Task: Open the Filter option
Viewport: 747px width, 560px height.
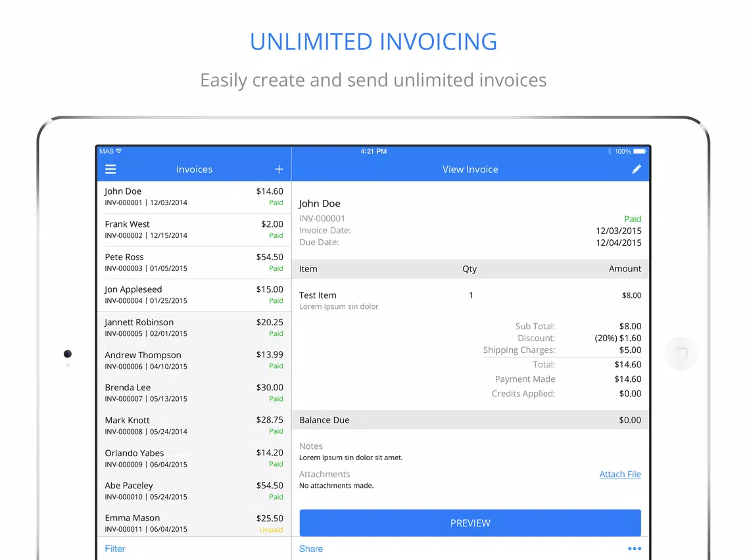Action: click(115, 549)
